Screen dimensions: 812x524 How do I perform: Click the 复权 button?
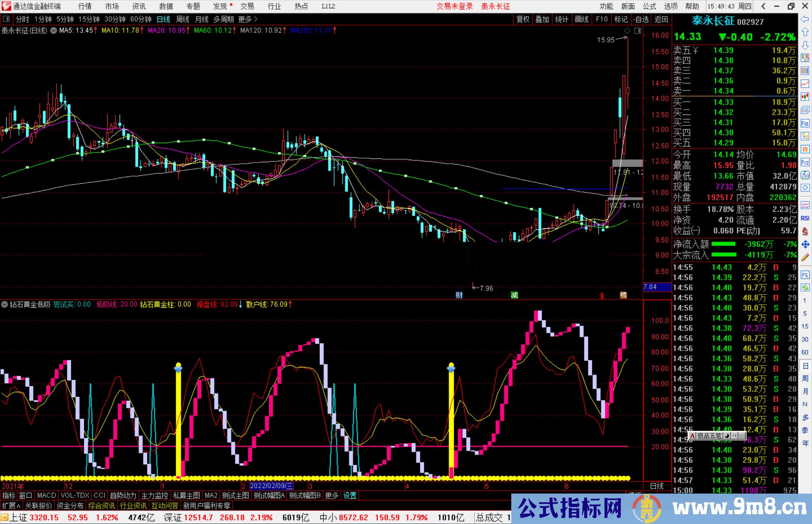(523, 19)
